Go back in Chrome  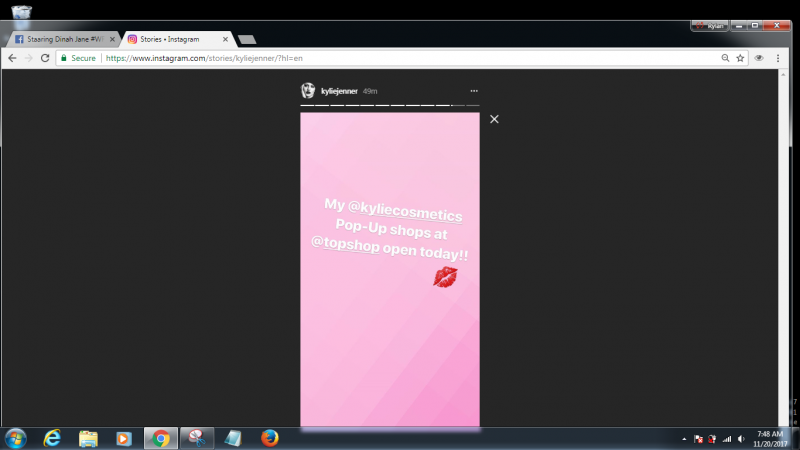pos(12,58)
